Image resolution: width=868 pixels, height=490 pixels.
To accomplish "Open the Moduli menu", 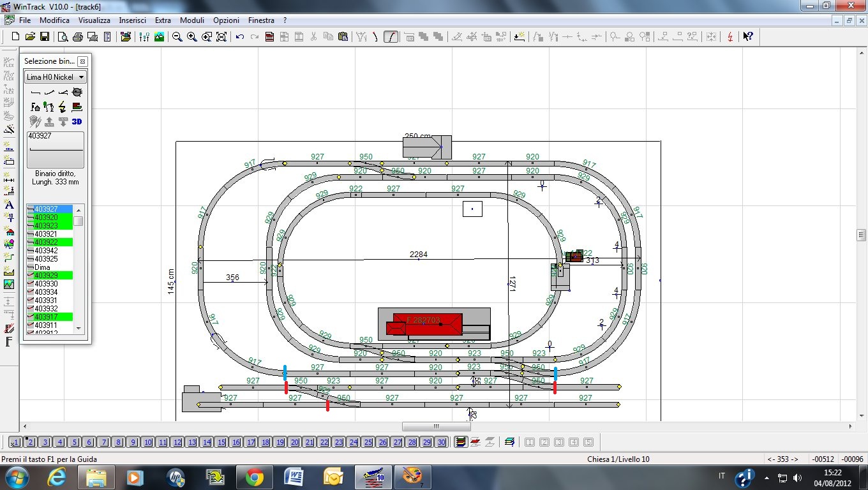I will [192, 20].
